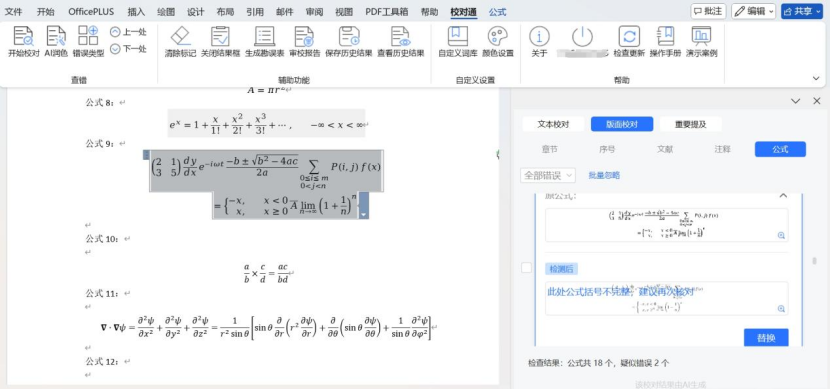Open the 开始 ribbon tab
Viewport: 830px width, 389px height.
click(46, 12)
